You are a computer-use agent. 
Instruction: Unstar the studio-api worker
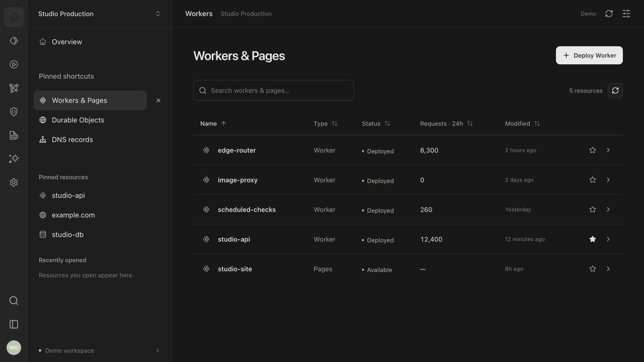coord(593,239)
